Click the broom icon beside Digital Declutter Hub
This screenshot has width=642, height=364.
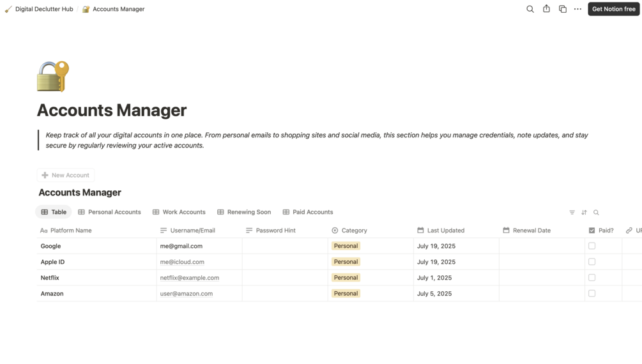click(8, 9)
